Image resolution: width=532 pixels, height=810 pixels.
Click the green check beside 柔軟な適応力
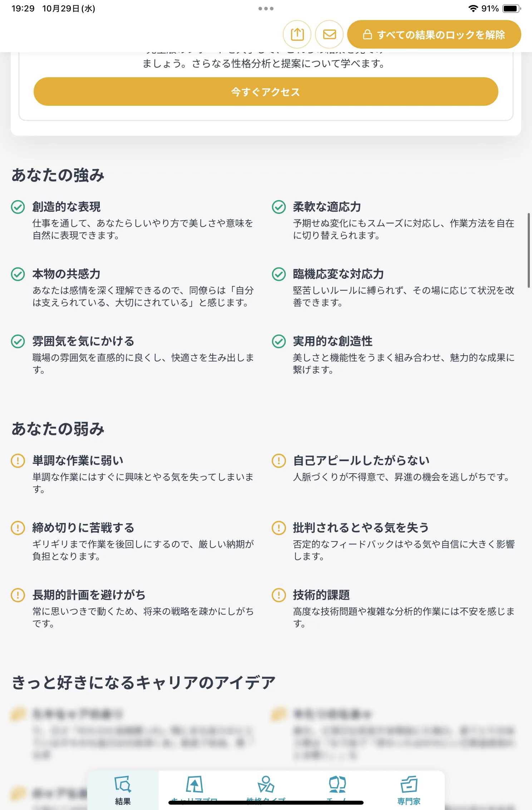pos(279,207)
